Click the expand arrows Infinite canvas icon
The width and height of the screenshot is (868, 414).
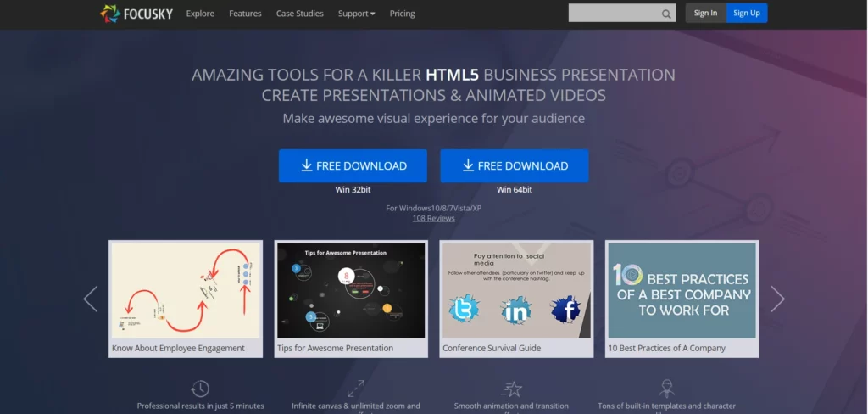point(356,389)
